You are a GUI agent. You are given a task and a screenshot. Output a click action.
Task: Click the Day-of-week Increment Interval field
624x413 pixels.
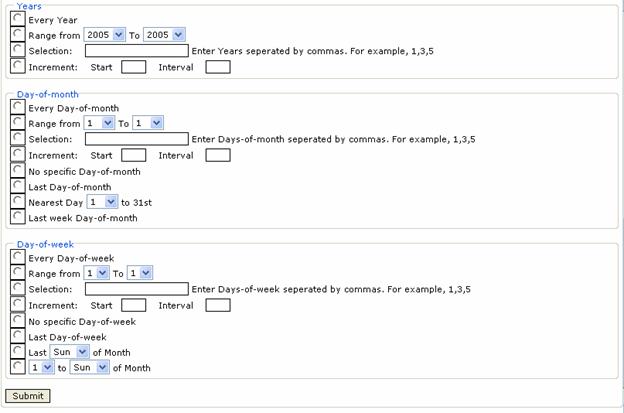coord(217,305)
